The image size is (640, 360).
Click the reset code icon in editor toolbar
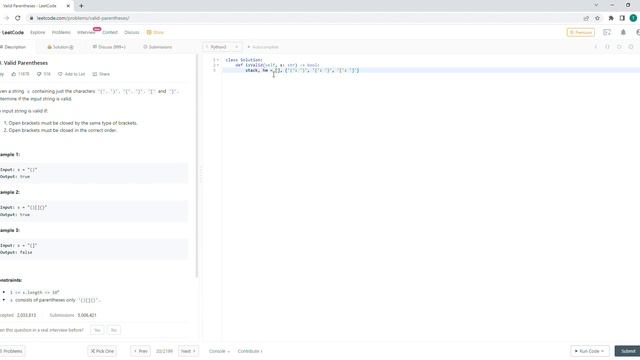point(619,47)
